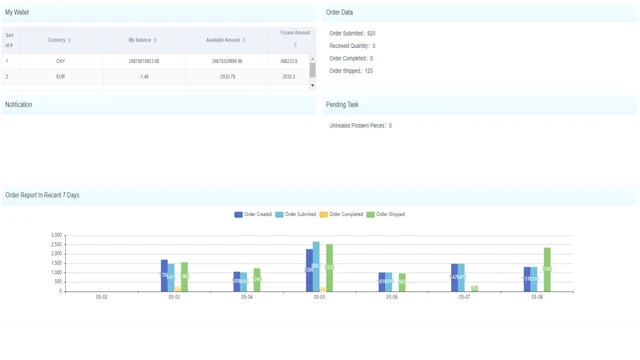This screenshot has height=360, width=640.
Task: Click the 05-04 Order Shipped green bar
Action: tap(257, 280)
